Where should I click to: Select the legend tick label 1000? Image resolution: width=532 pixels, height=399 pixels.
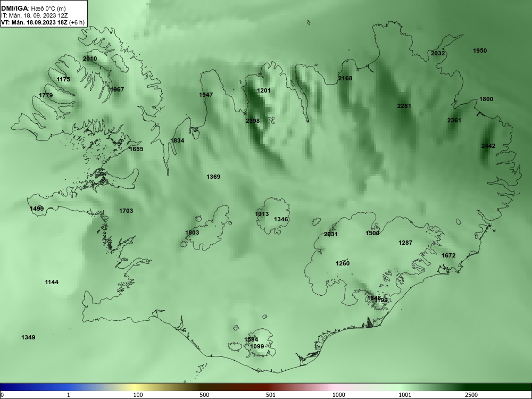pos(338,395)
